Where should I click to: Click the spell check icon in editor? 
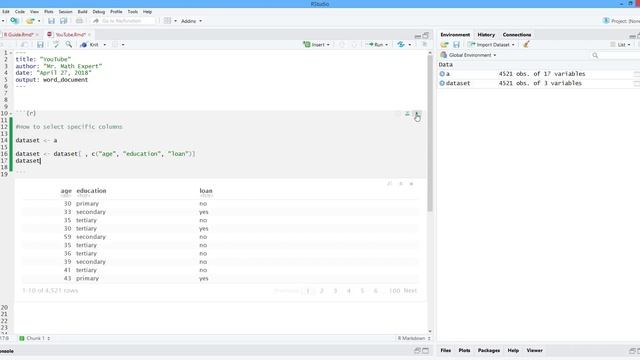56,44
